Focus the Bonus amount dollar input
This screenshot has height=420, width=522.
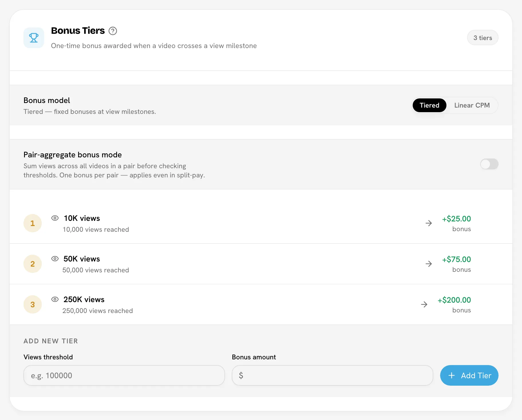[x=332, y=375]
